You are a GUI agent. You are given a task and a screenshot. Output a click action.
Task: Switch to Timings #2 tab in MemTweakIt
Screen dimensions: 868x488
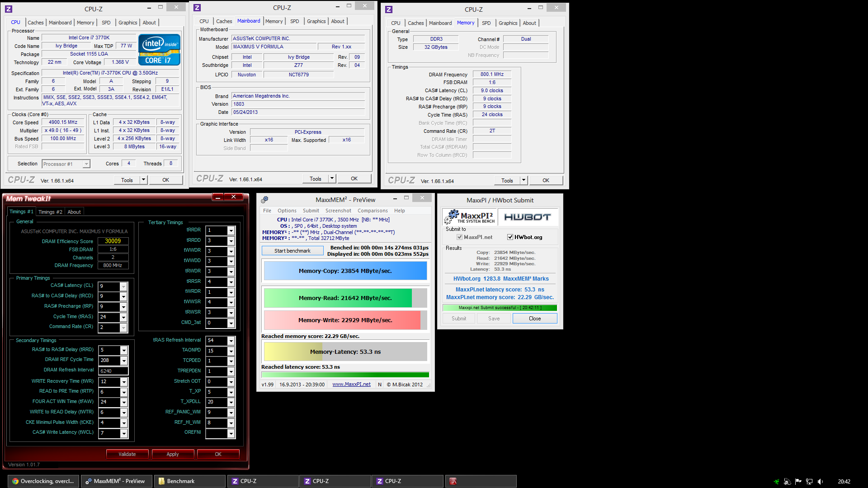coord(50,212)
